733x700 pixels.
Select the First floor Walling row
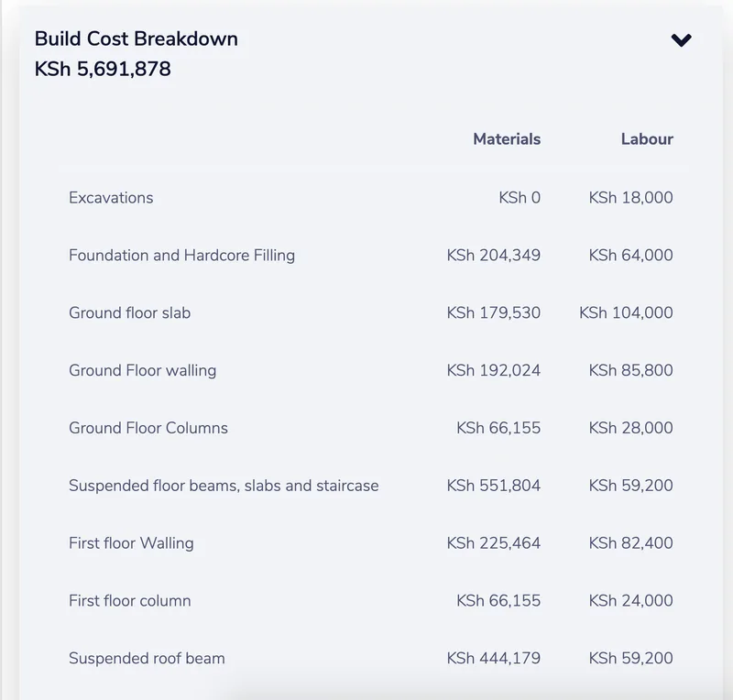click(x=371, y=543)
